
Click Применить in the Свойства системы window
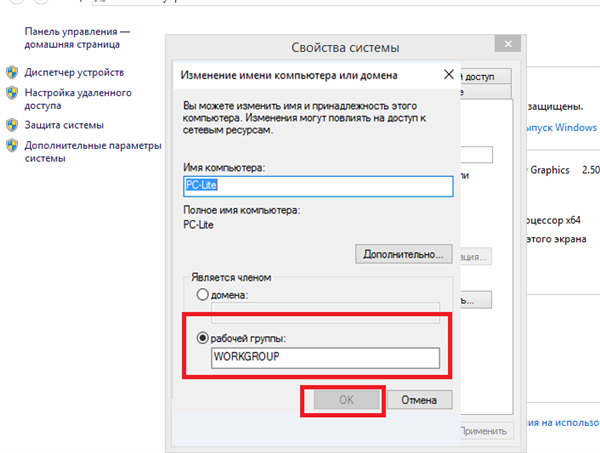485,431
